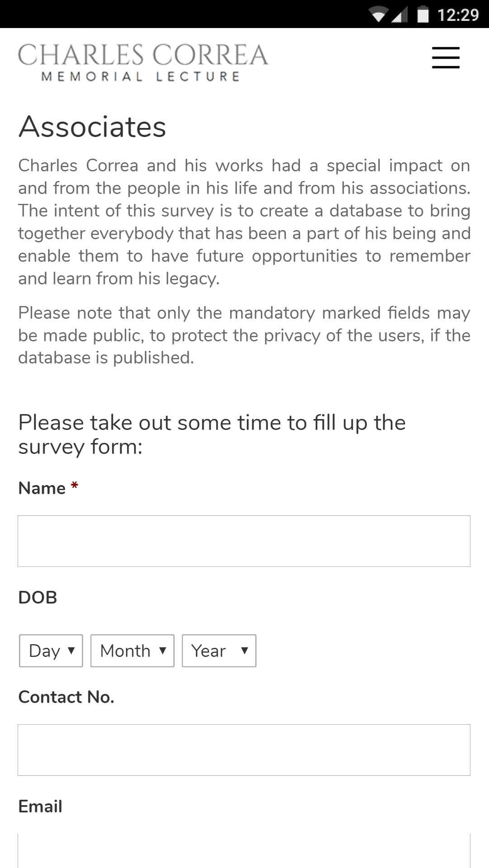
Task: Click the privacy note paragraph about mandatory fields
Action: tap(244, 335)
